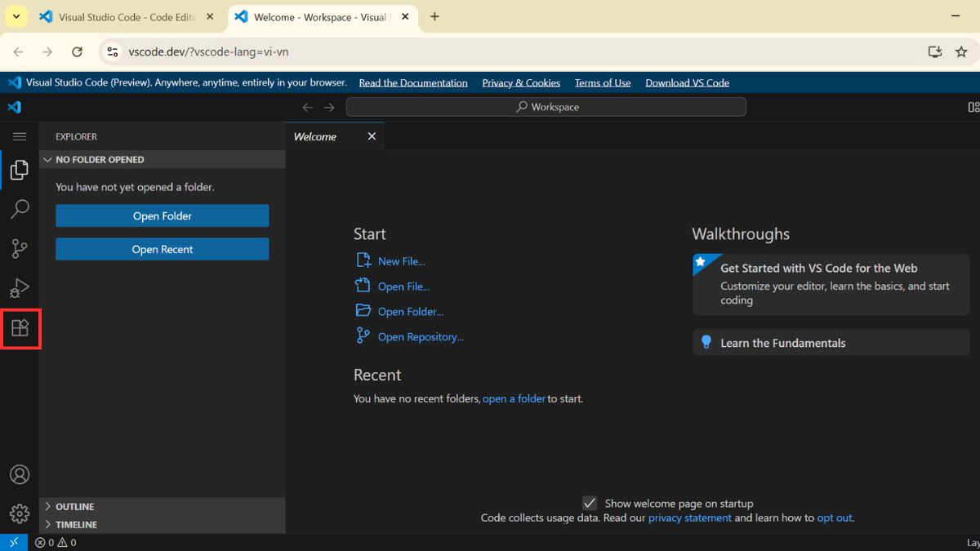Click the remote indicator in the status bar

pos(13,542)
